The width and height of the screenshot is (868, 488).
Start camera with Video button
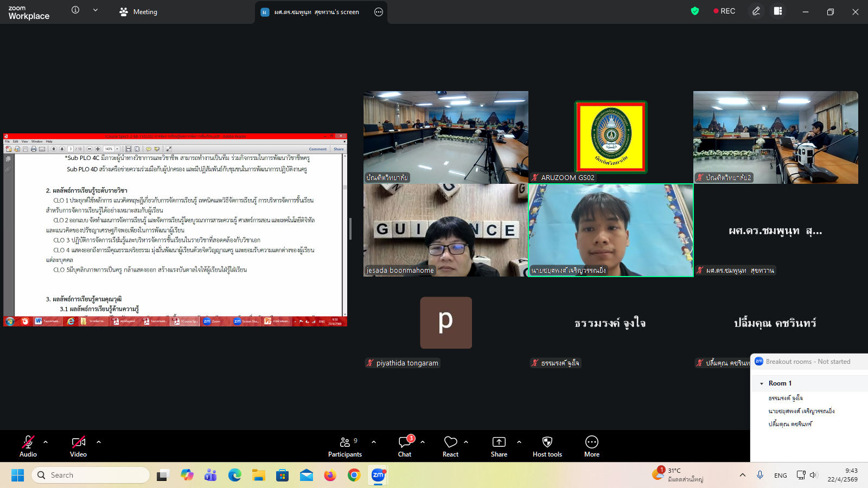[78, 446]
